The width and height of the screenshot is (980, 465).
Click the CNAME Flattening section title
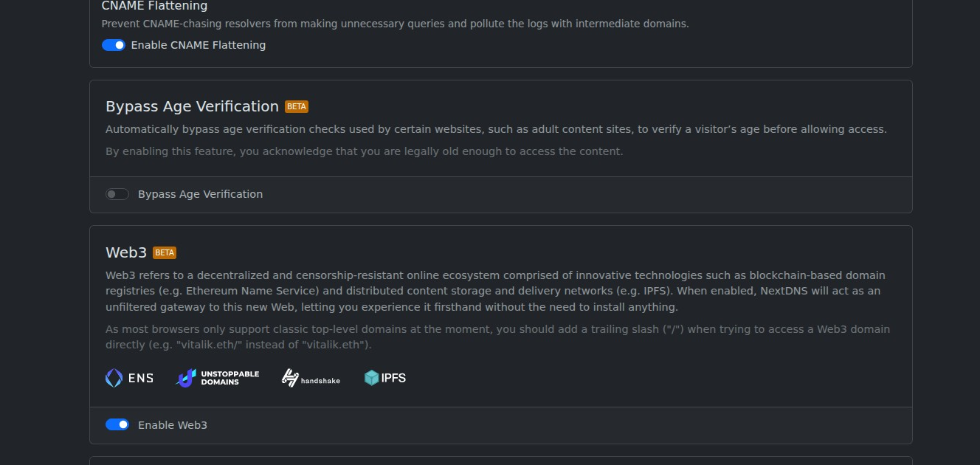pyautogui.click(x=154, y=6)
